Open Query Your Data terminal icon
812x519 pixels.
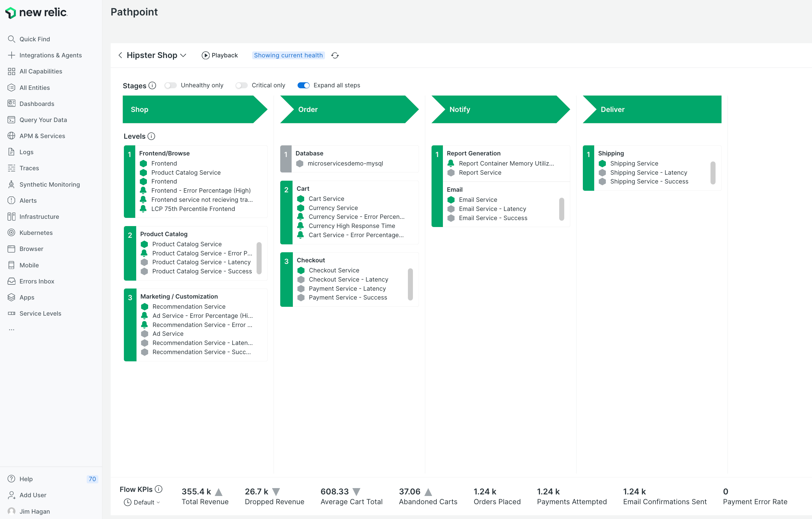pyautogui.click(x=11, y=120)
